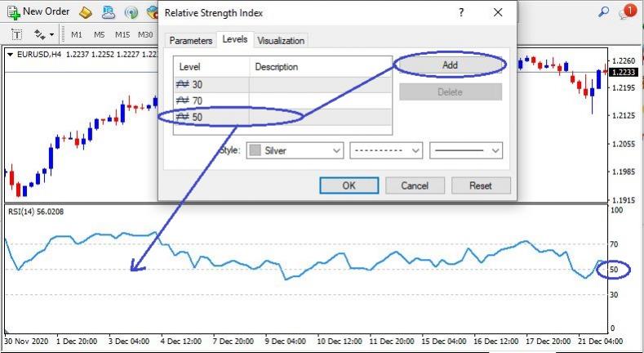Viewport: 644px width, 353px height.
Task: Open the Silver color style dropdown
Action: (x=295, y=150)
